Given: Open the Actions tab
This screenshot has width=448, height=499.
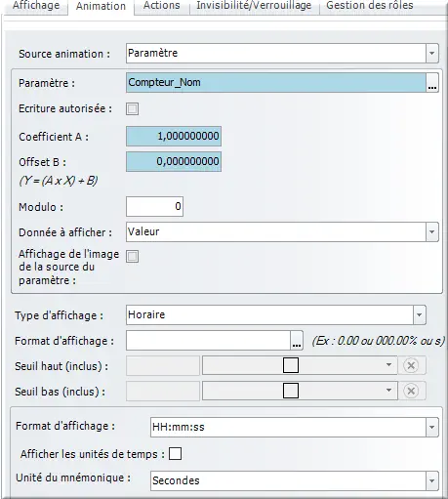Looking at the screenshot, I should tap(162, 6).
